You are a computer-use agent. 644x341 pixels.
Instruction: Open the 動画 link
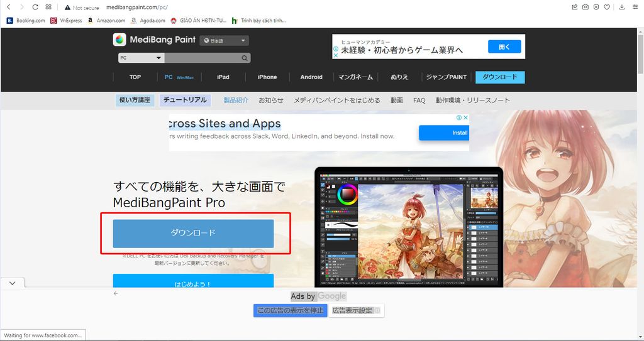click(x=397, y=100)
